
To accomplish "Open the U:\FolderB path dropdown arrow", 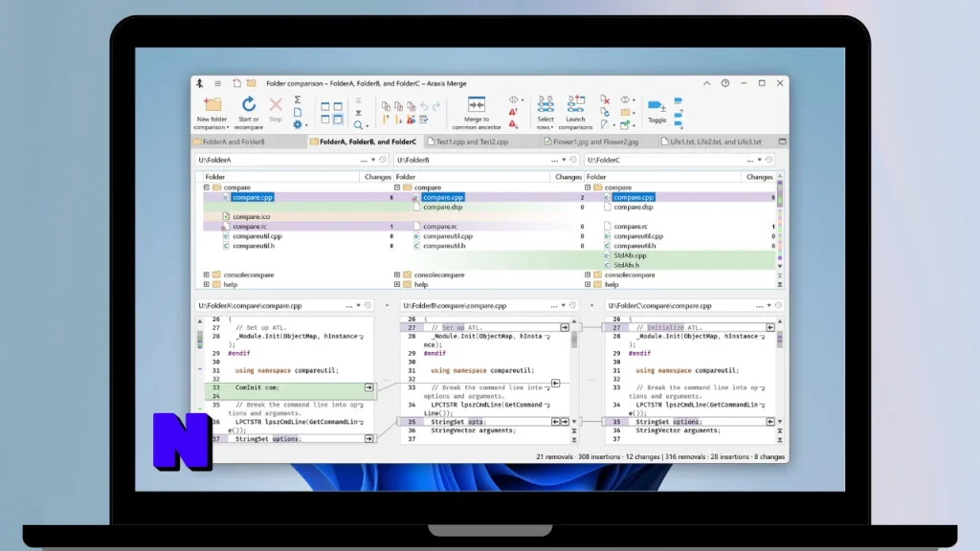I will [x=564, y=160].
